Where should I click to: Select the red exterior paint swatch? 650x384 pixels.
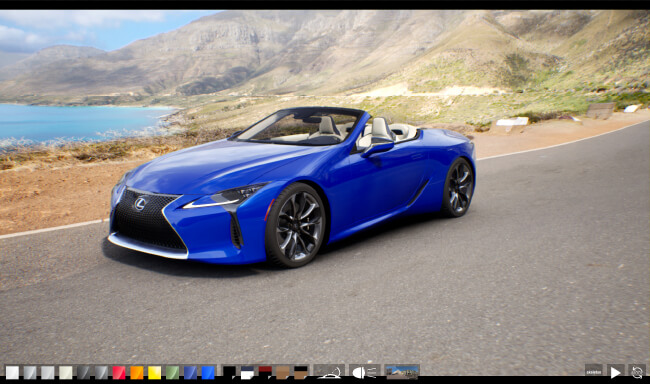[119, 372]
